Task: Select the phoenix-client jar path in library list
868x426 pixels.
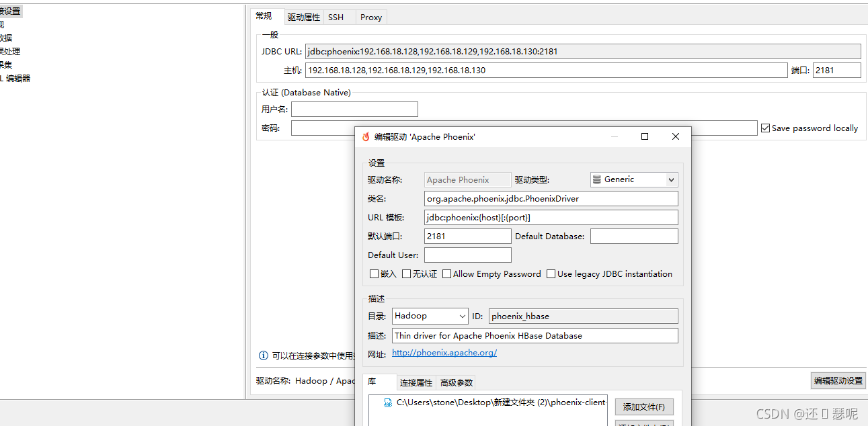Action: pos(502,402)
